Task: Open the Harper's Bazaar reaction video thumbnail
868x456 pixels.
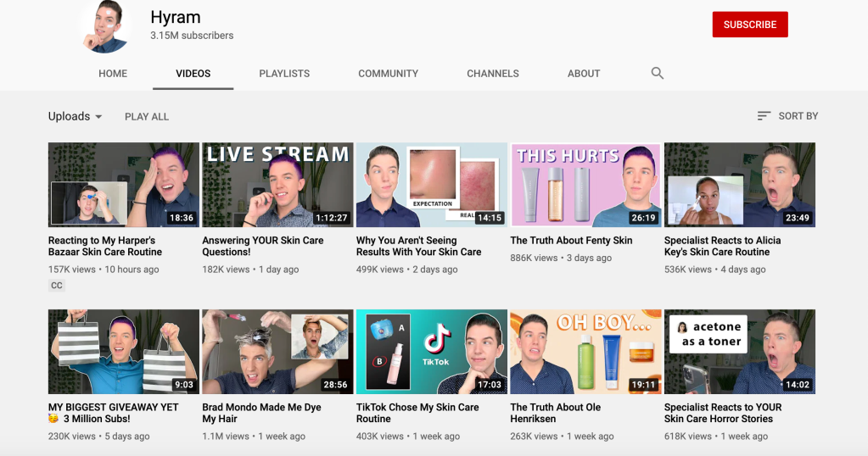Action: coord(123,185)
